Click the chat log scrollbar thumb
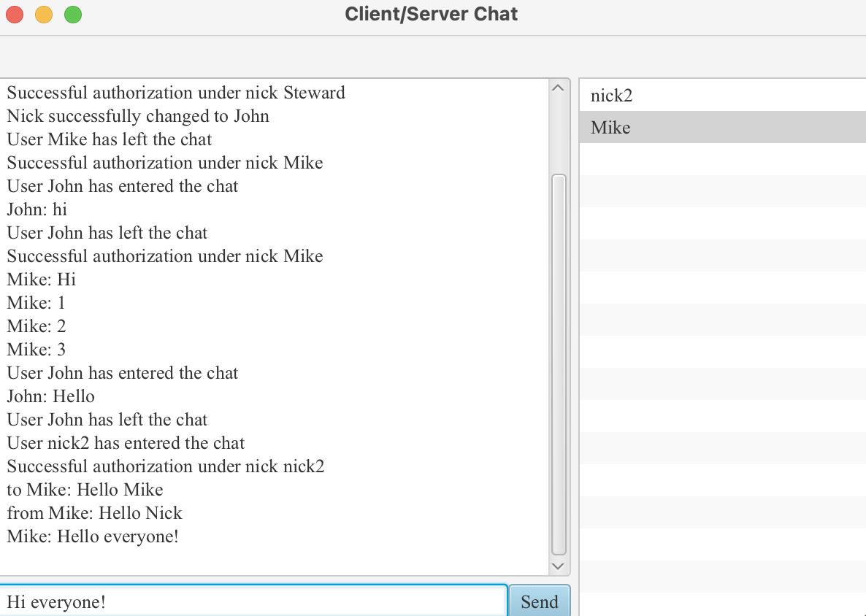Image resolution: width=866 pixels, height=616 pixels. 559,364
